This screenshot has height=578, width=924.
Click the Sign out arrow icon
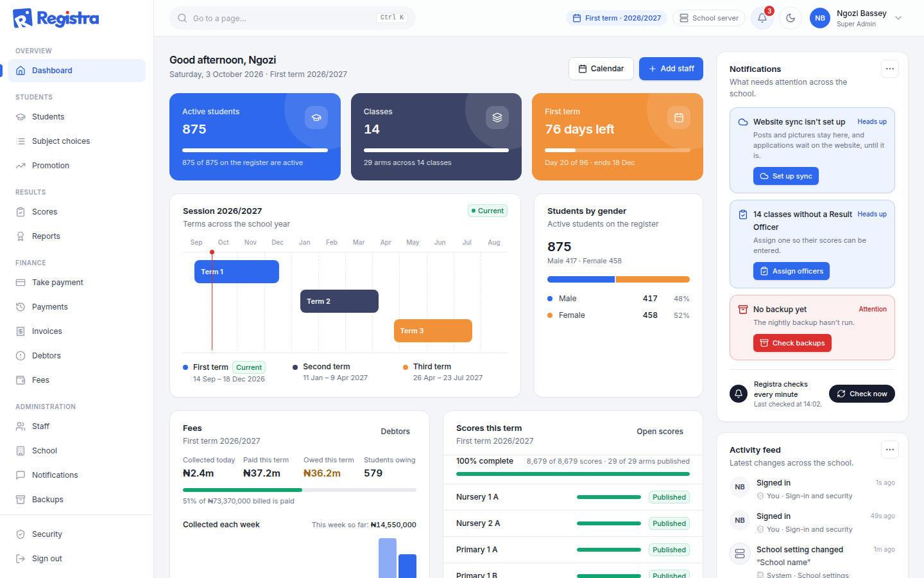click(x=21, y=559)
